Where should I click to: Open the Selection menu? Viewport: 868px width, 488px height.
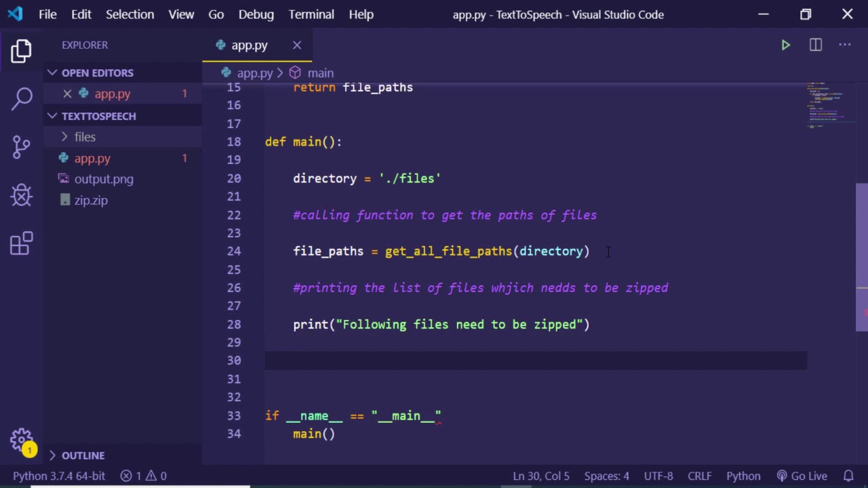point(130,14)
